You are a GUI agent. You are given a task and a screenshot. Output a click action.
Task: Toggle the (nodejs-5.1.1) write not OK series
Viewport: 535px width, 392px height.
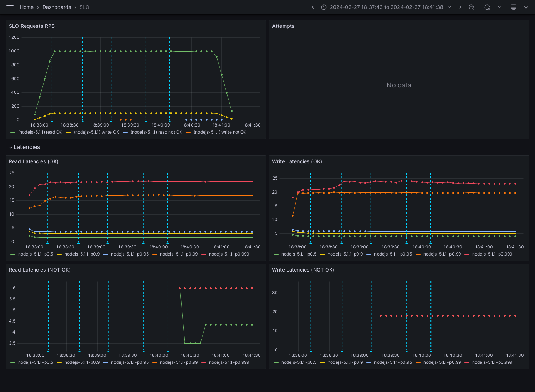click(220, 132)
